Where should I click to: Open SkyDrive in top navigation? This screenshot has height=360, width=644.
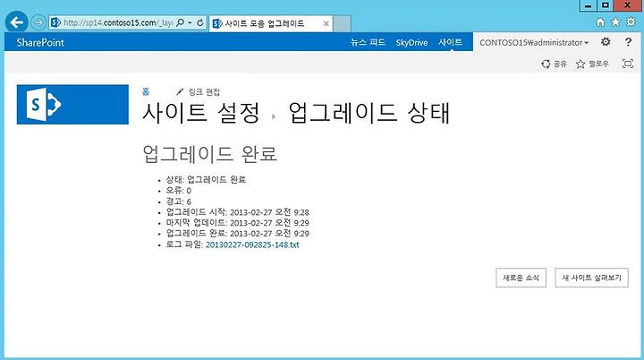(411, 42)
